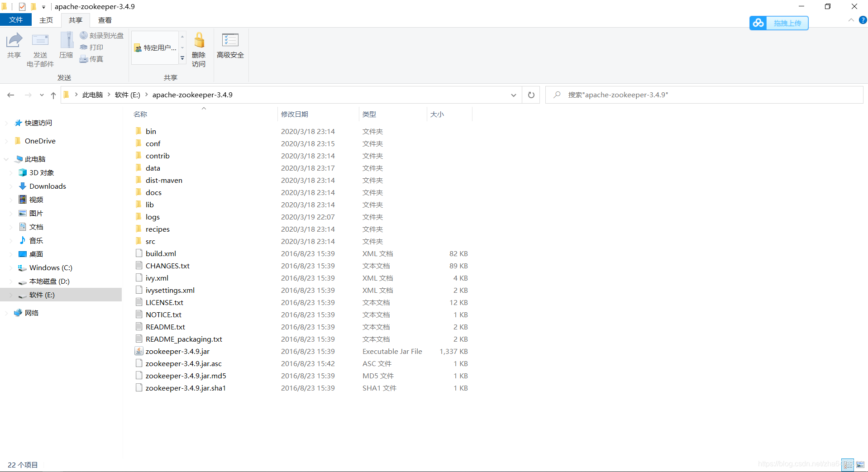The height and width of the screenshot is (472, 868).
Task: Select CHANGES.txt file
Action: pyautogui.click(x=167, y=266)
